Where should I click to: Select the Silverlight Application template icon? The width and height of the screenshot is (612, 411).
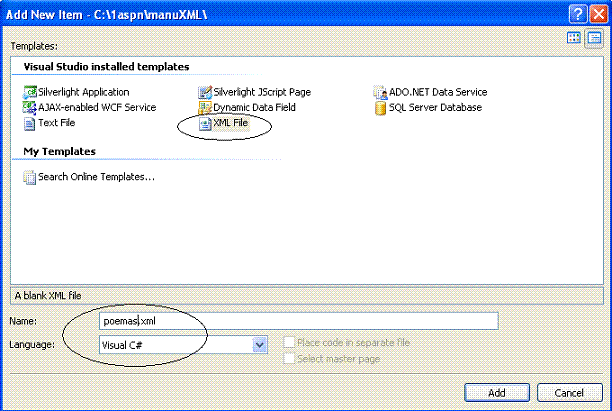(x=30, y=92)
